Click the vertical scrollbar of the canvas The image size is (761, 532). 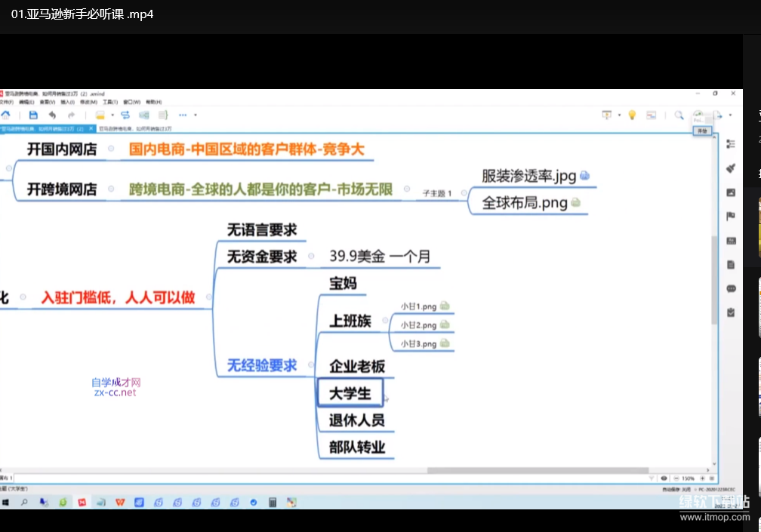(x=714, y=279)
